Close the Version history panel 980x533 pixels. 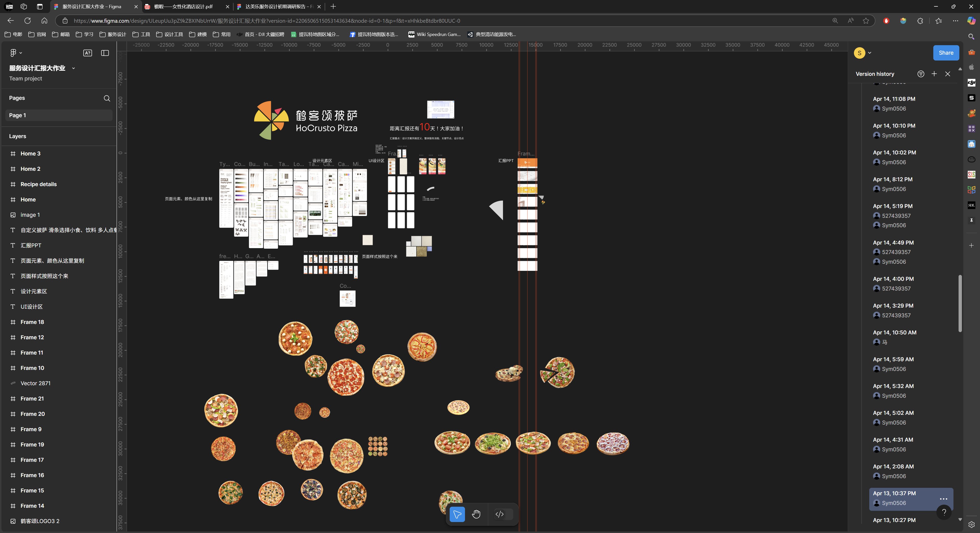[948, 74]
